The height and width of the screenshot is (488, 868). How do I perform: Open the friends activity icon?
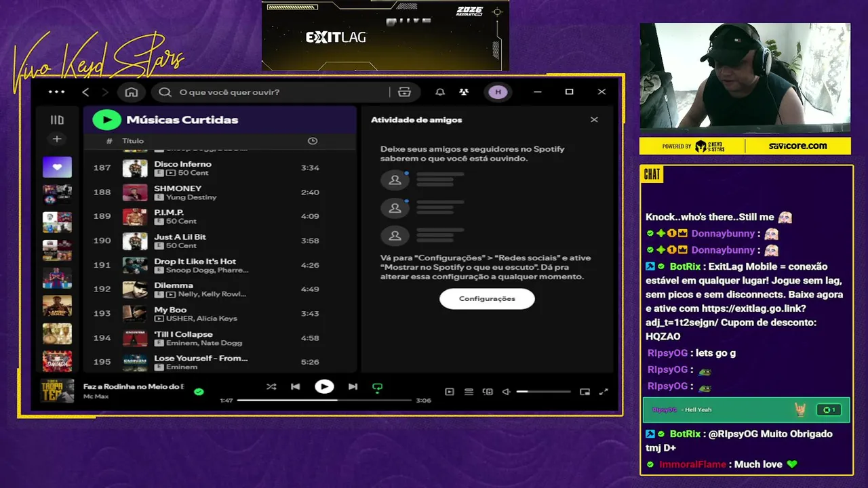pos(464,92)
